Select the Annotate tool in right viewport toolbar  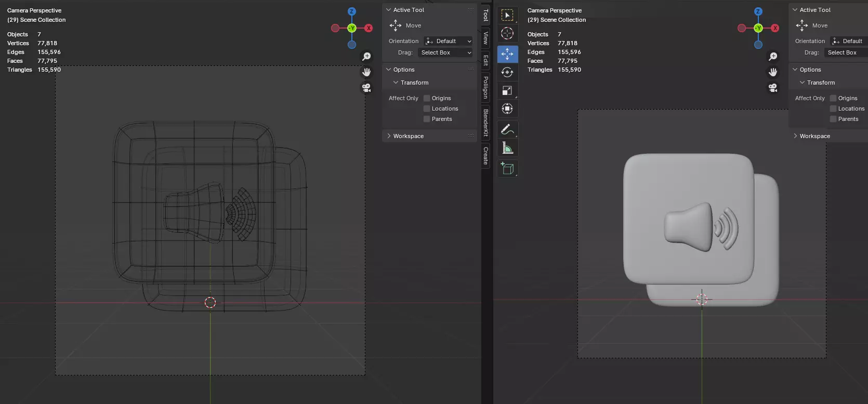(507, 129)
